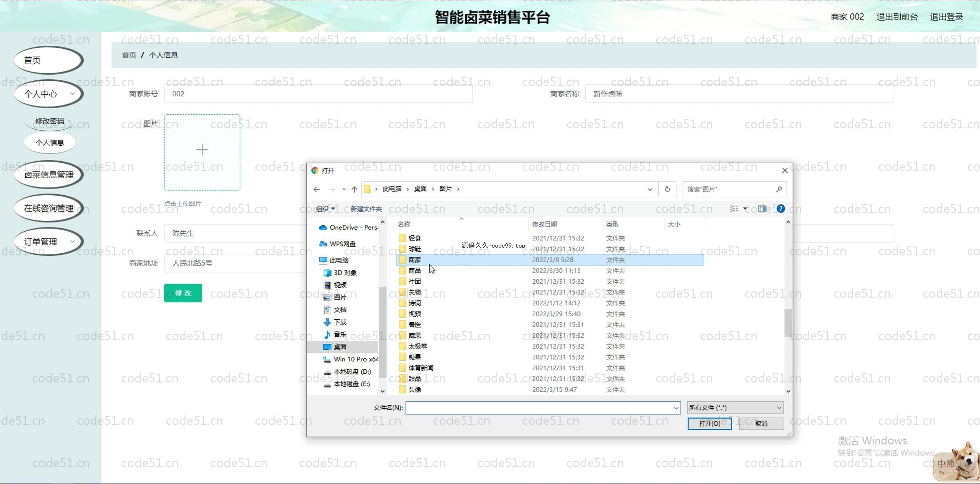Open 本地磁盘 (D:) in navigation pane
The height and width of the screenshot is (484, 980).
346,372
